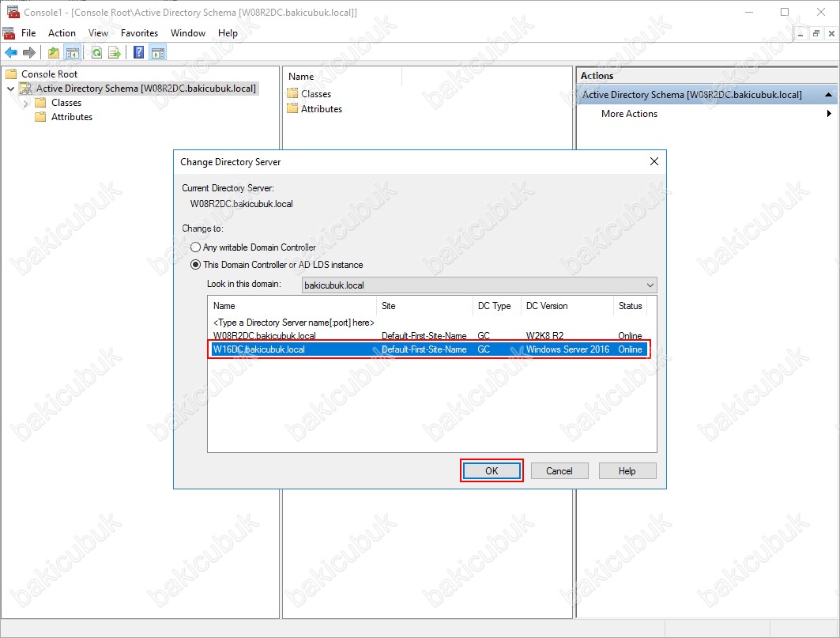Select 'This Domain Controller or AD LDS instance'
The height and width of the screenshot is (638, 840).
tap(196, 265)
